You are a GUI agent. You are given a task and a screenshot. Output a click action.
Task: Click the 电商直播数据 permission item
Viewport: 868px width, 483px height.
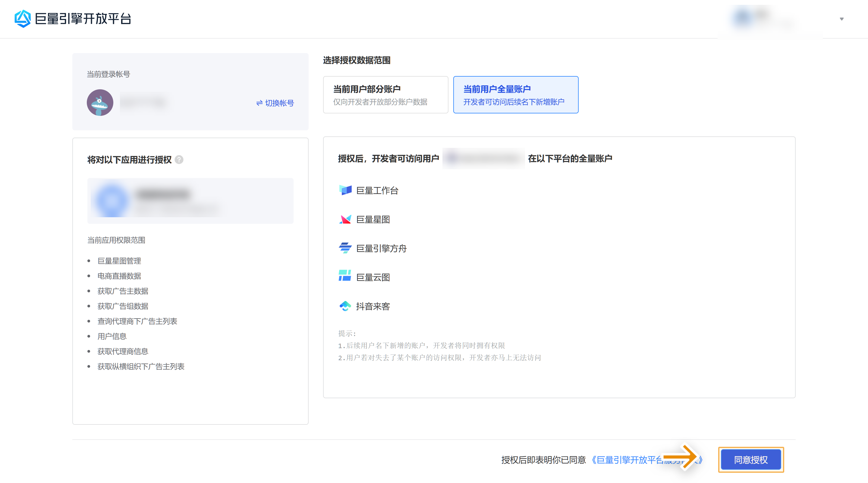click(119, 276)
